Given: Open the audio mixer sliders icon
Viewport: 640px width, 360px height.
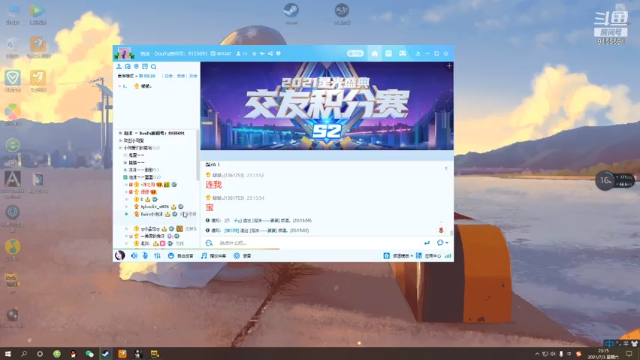Looking at the screenshot, I should tap(157, 256).
